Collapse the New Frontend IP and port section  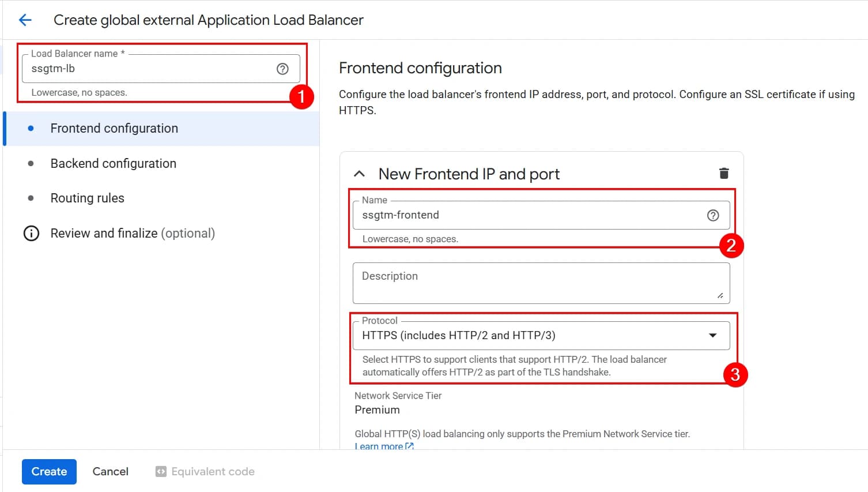pos(359,173)
